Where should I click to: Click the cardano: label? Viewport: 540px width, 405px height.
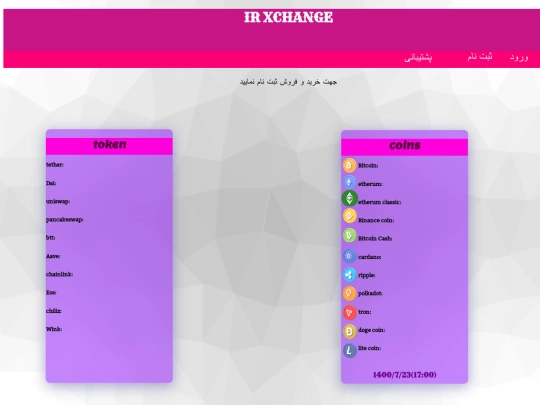coord(370,257)
